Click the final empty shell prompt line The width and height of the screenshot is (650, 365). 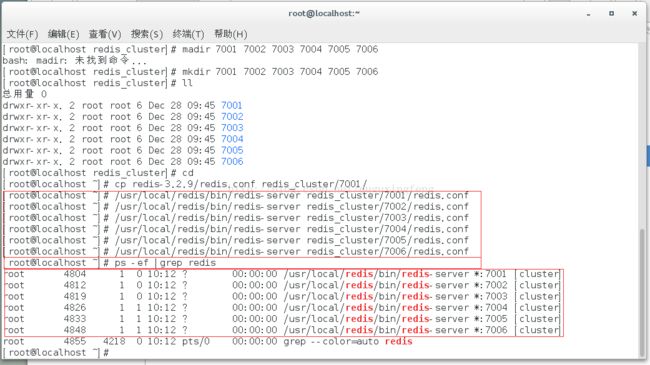click(x=56, y=353)
